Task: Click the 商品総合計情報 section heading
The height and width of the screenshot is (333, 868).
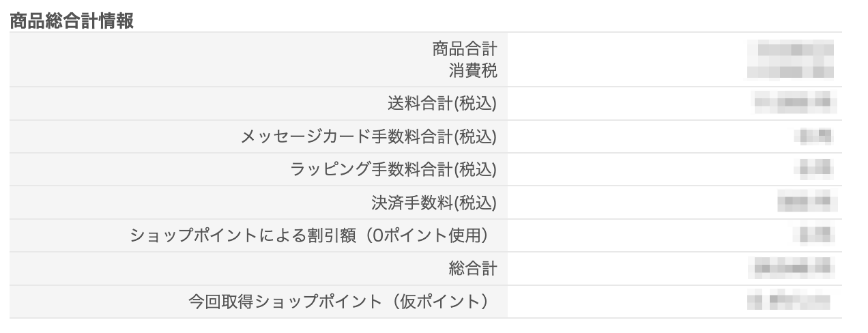Action: [72, 20]
